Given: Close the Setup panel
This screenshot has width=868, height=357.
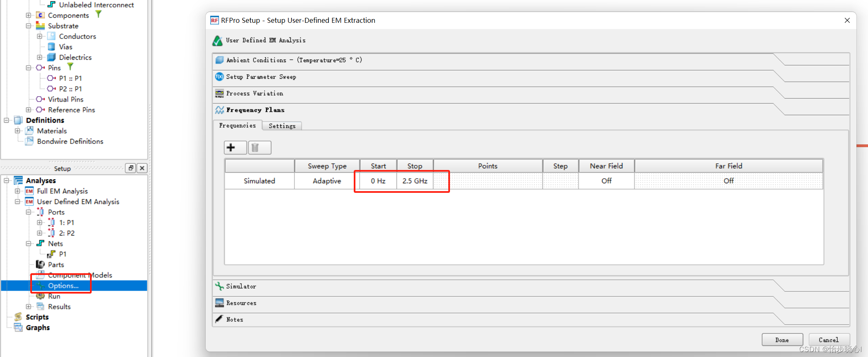Looking at the screenshot, I should (x=142, y=168).
